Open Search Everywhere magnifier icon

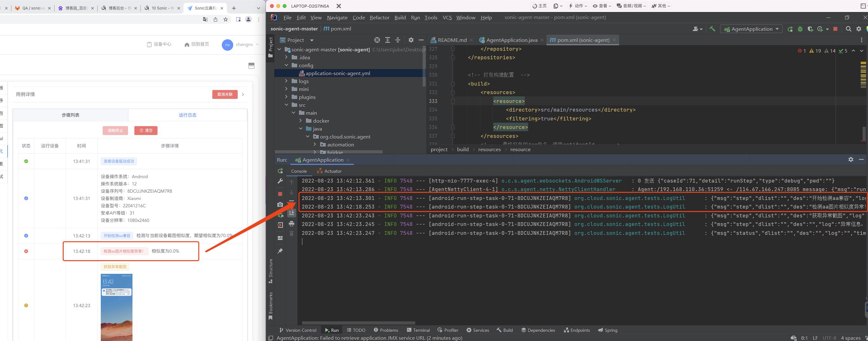(848, 29)
